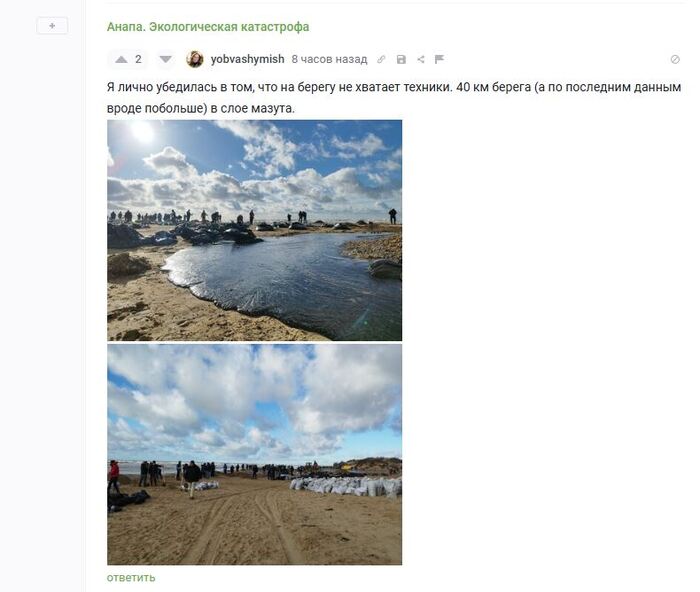Screen dimensions: 700x592
Task: Open the yobvashymish avatar picture
Action: coord(195,59)
